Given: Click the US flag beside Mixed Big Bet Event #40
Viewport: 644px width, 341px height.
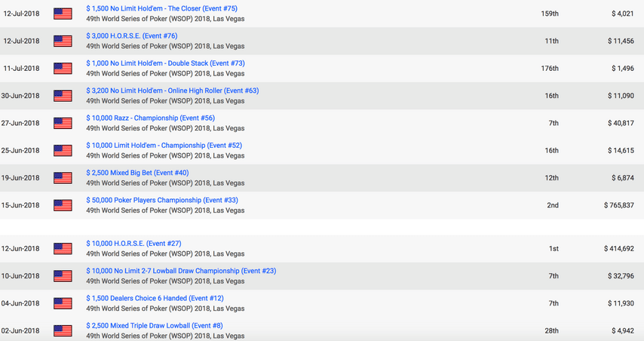Looking at the screenshot, I should click(63, 178).
